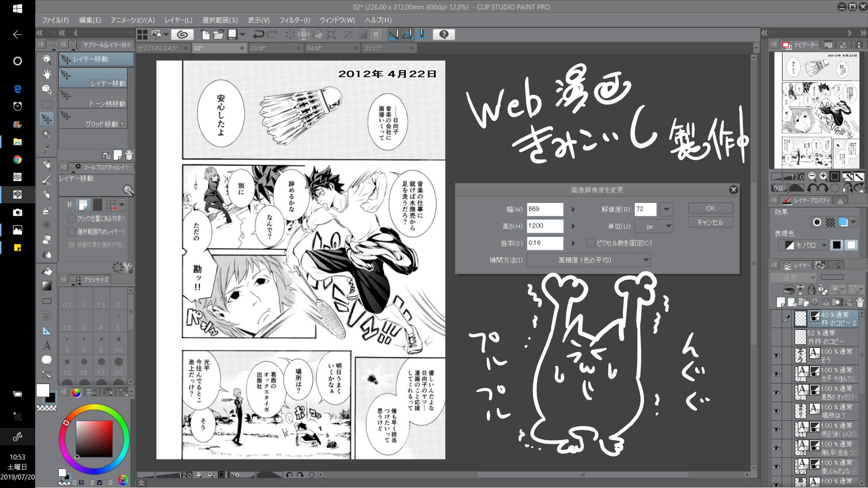
Task: Select the Zoom magnifier tool
Action: 47,59
